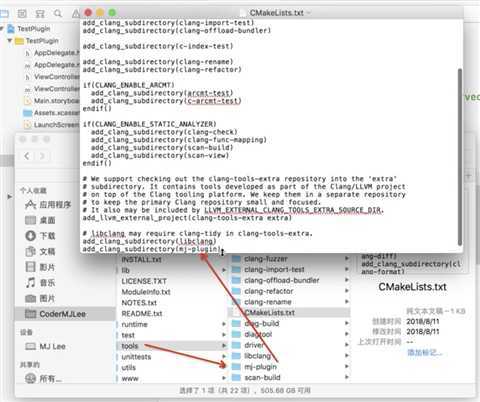Expand tools folder chevron

pos(224,346)
